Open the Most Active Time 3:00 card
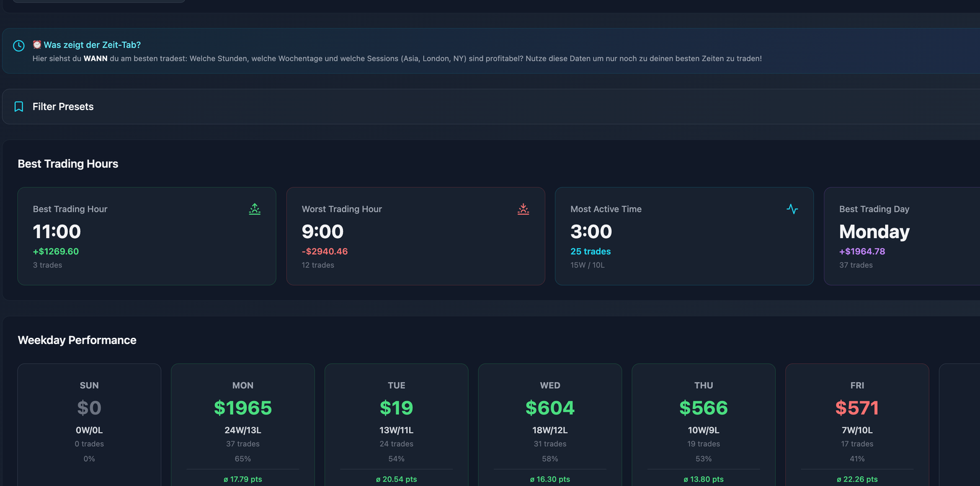This screenshot has width=980, height=486. click(x=684, y=236)
